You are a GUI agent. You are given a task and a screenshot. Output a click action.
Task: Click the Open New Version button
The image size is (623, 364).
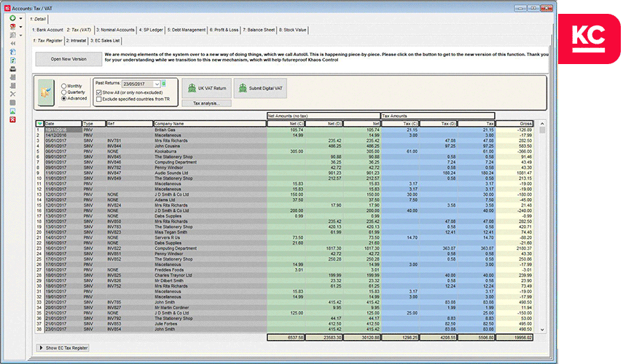(68, 59)
